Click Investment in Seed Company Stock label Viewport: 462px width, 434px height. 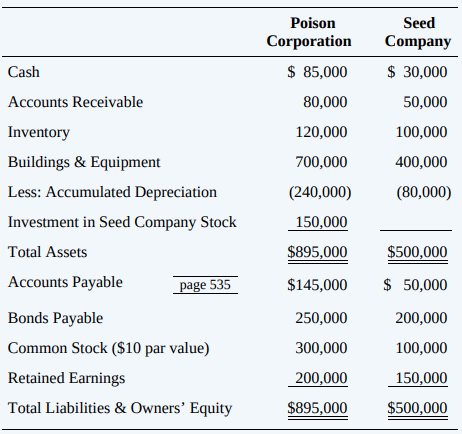pyautogui.click(x=122, y=222)
